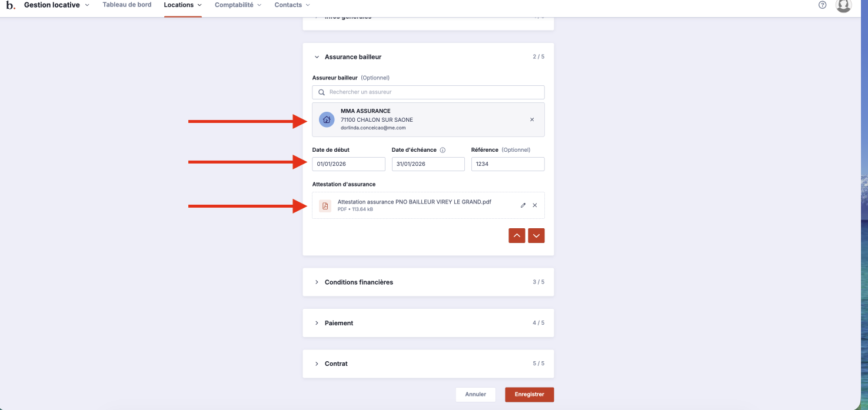
Task: Expand the Contrat section
Action: coord(317,364)
